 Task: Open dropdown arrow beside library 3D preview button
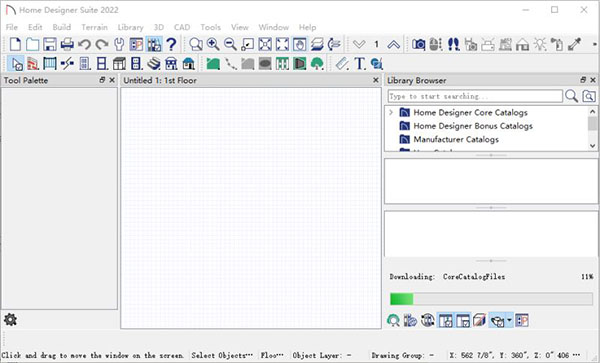[x=509, y=320]
